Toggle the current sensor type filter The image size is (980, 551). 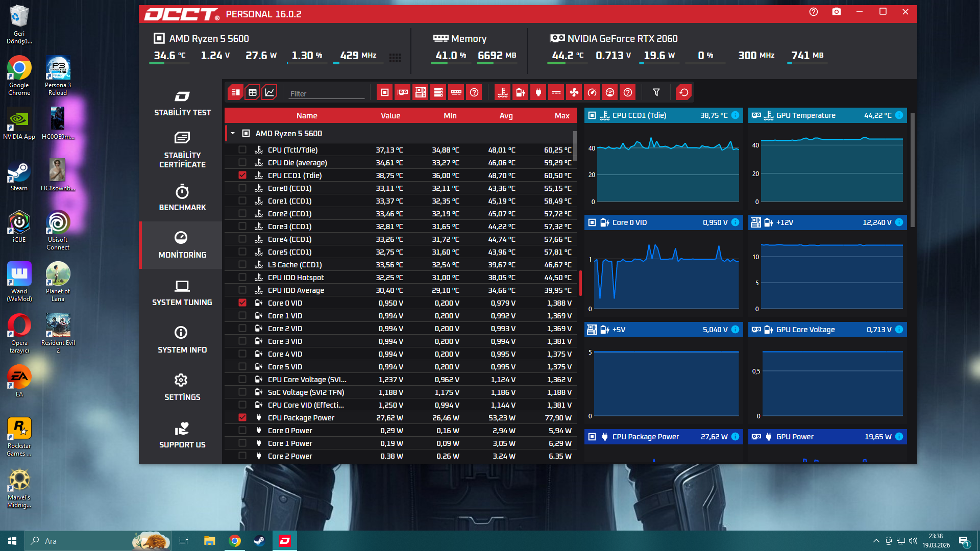click(556, 92)
